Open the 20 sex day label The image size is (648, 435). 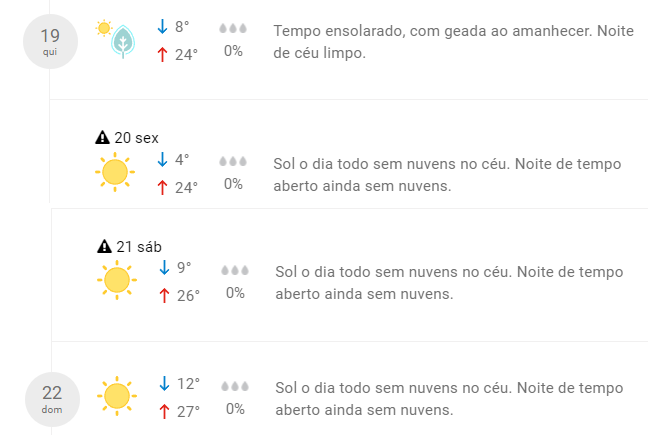coord(137,138)
